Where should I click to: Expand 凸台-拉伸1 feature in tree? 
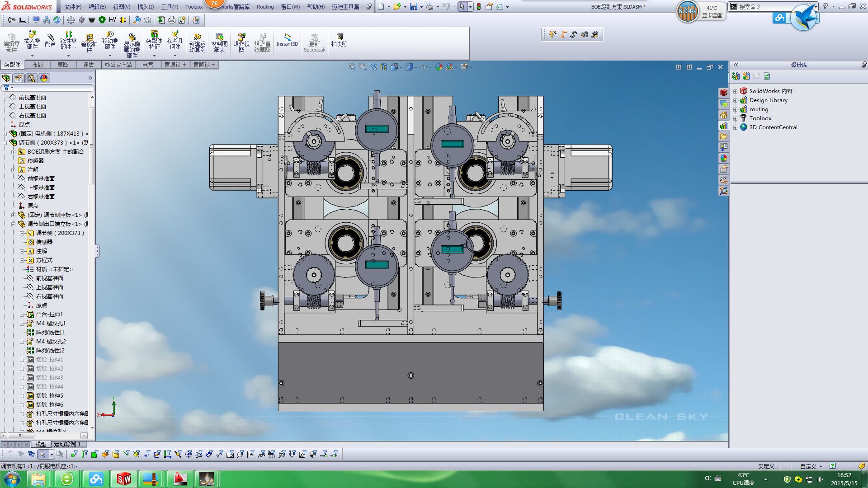[22, 314]
